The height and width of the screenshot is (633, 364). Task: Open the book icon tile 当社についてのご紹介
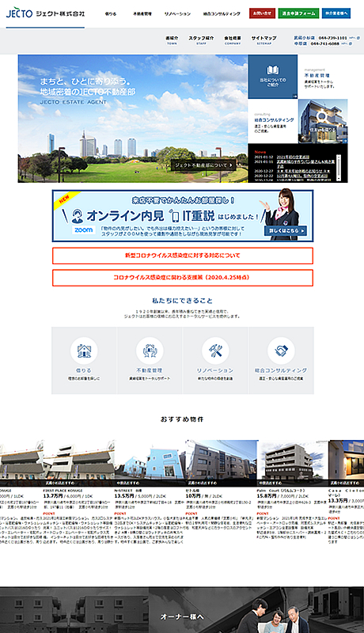pyautogui.click(x=273, y=77)
